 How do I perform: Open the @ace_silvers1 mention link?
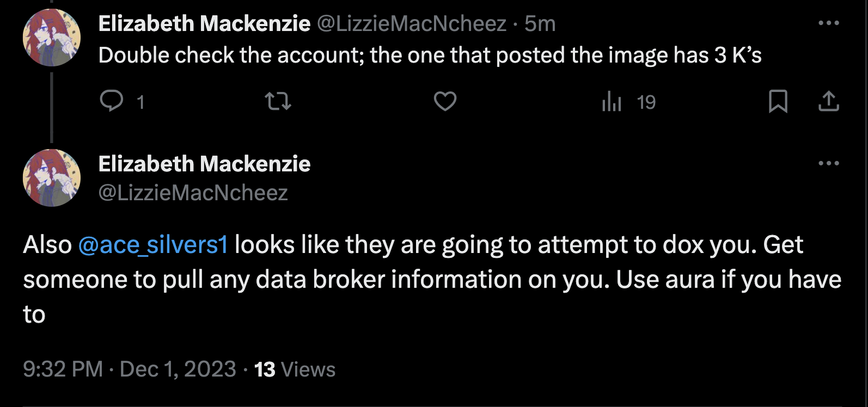pyautogui.click(x=153, y=245)
